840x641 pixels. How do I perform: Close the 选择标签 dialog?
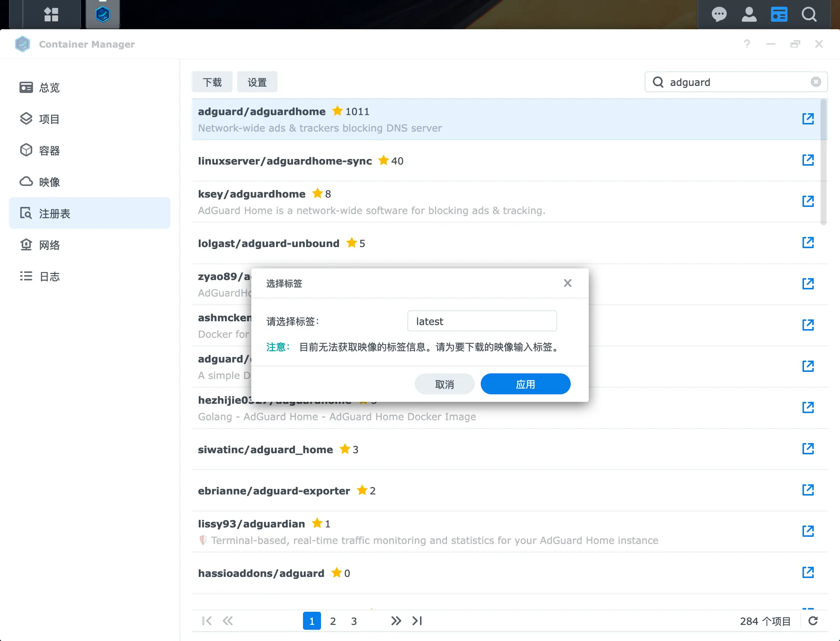[x=567, y=283]
